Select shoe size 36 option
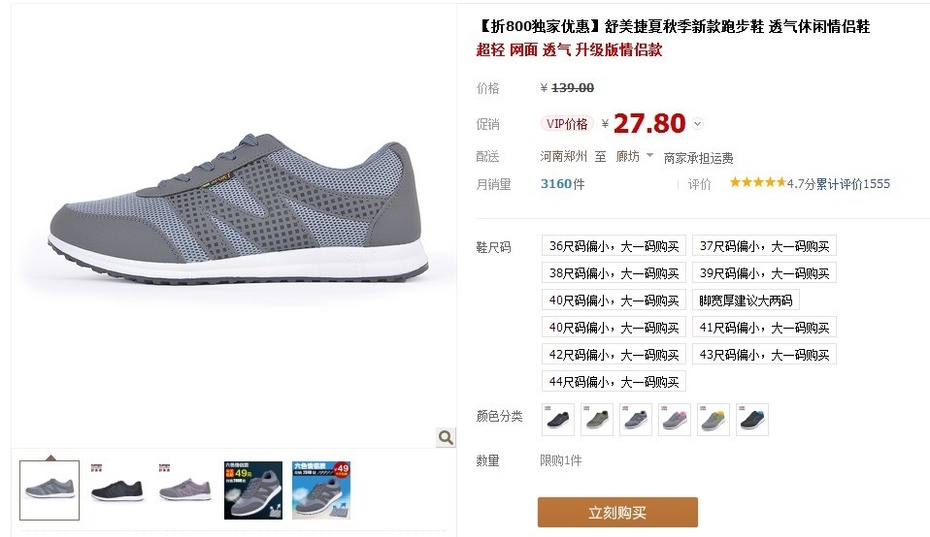The width and height of the screenshot is (930, 537). coord(614,246)
